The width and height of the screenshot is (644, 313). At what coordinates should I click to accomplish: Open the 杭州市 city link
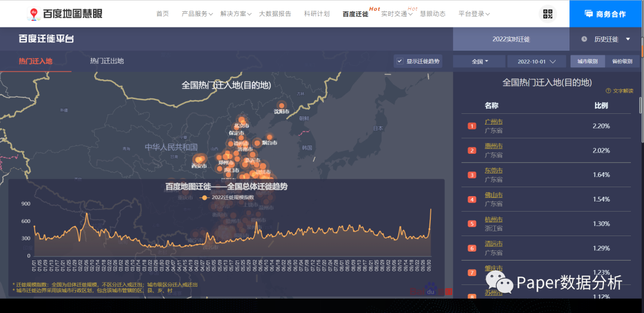(x=494, y=220)
